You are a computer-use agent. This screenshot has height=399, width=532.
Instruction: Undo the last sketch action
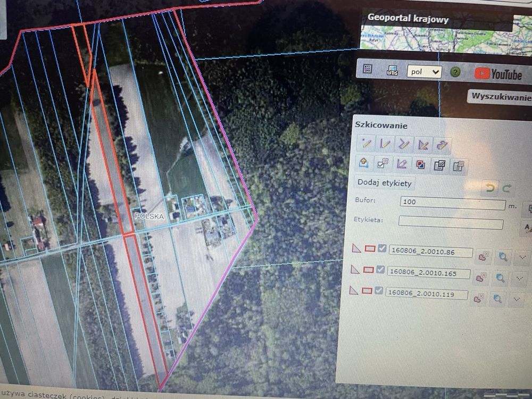pyautogui.click(x=489, y=188)
